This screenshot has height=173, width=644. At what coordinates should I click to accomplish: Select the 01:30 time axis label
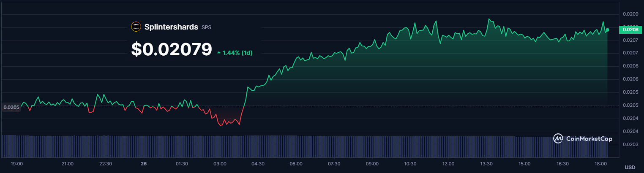coord(182,164)
